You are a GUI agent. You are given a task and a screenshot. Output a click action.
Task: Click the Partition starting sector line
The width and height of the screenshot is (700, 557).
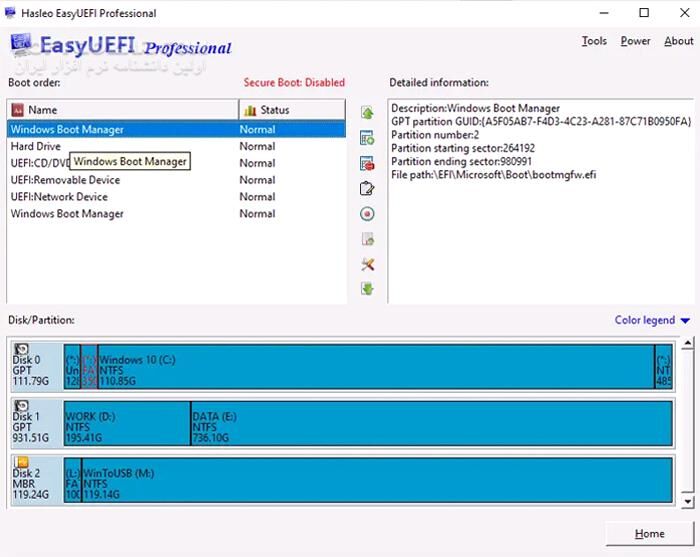click(x=463, y=148)
